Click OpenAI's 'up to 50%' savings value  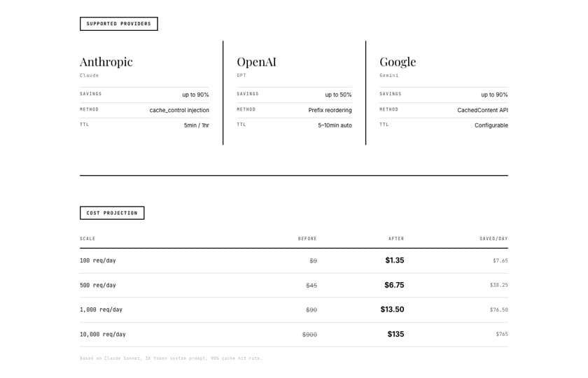(x=338, y=95)
